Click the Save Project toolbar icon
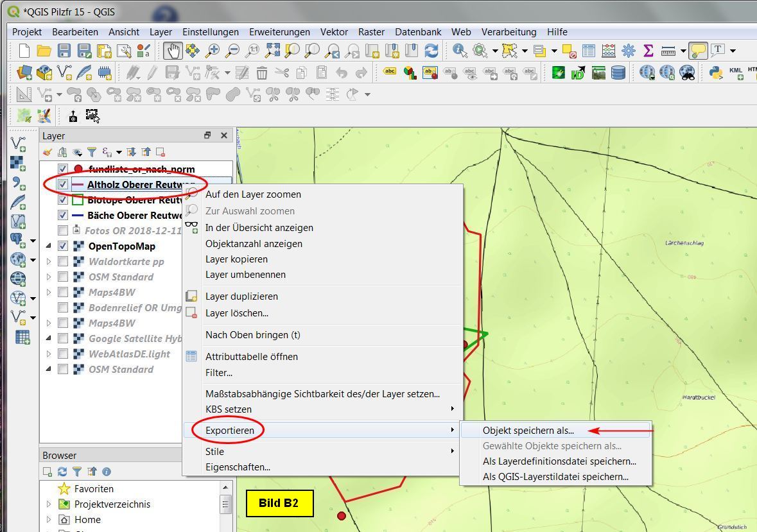This screenshot has height=532, width=757. click(64, 51)
